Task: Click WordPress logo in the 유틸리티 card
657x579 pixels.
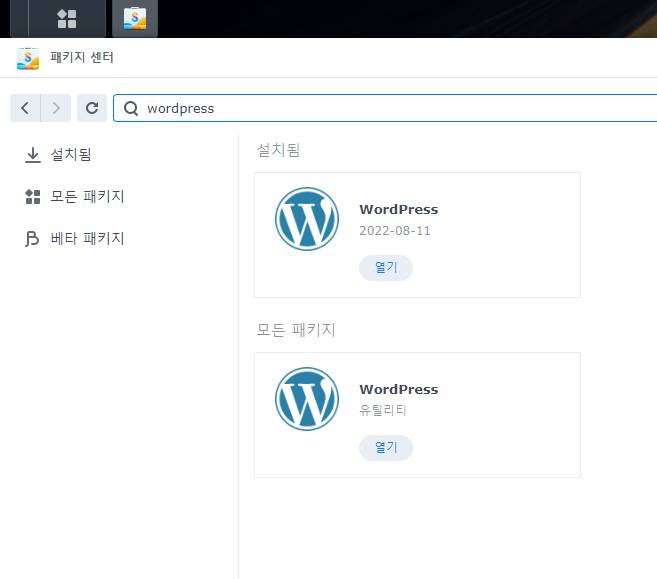Action: coord(307,399)
